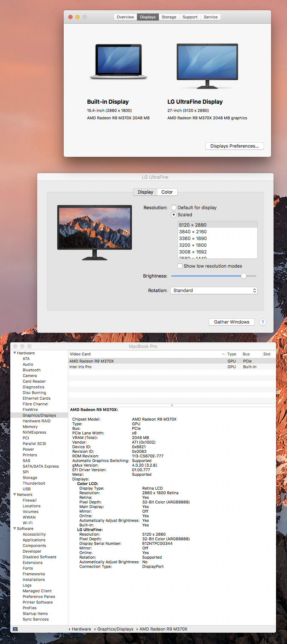Select Fonts under Software
This screenshot has height=644, width=287.
[28, 568]
